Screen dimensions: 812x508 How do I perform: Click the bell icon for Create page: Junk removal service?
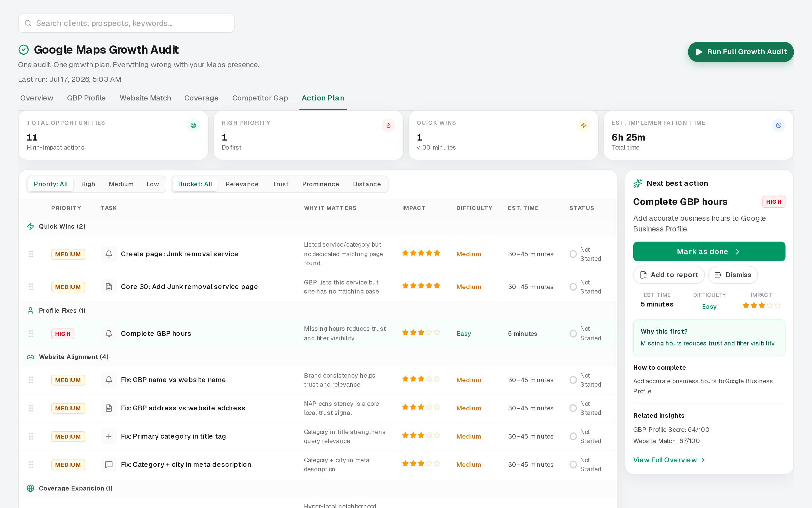click(109, 254)
